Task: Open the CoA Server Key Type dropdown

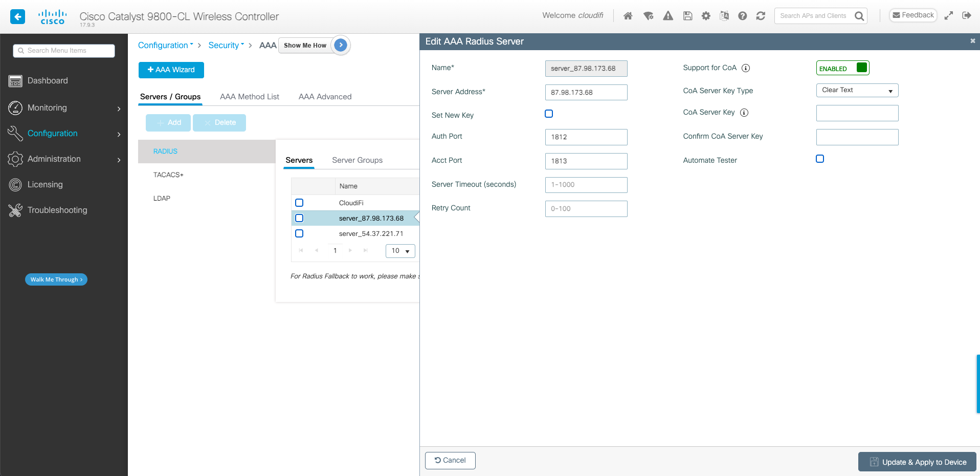Action: pos(857,90)
